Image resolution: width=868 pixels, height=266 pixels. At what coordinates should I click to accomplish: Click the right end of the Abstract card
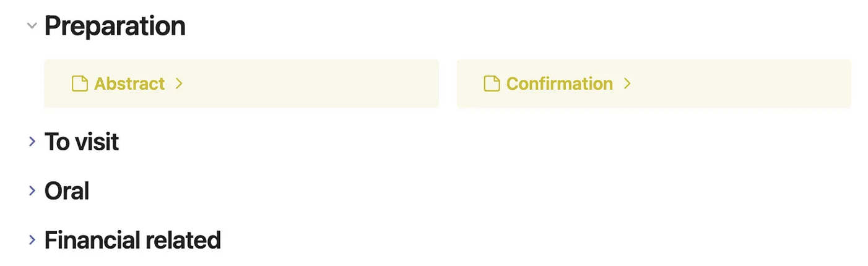click(x=427, y=84)
